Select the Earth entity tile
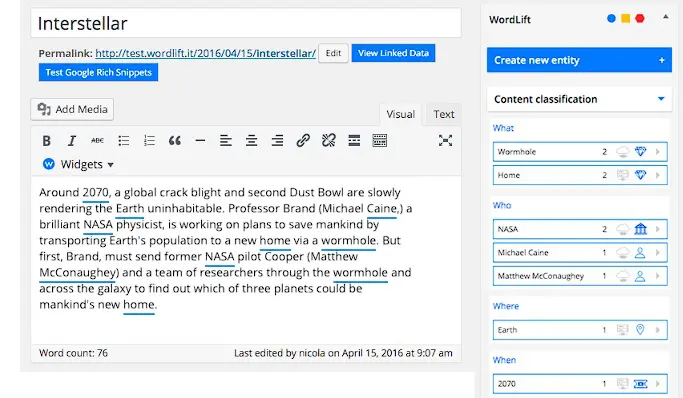683x398 pixels. (x=580, y=330)
